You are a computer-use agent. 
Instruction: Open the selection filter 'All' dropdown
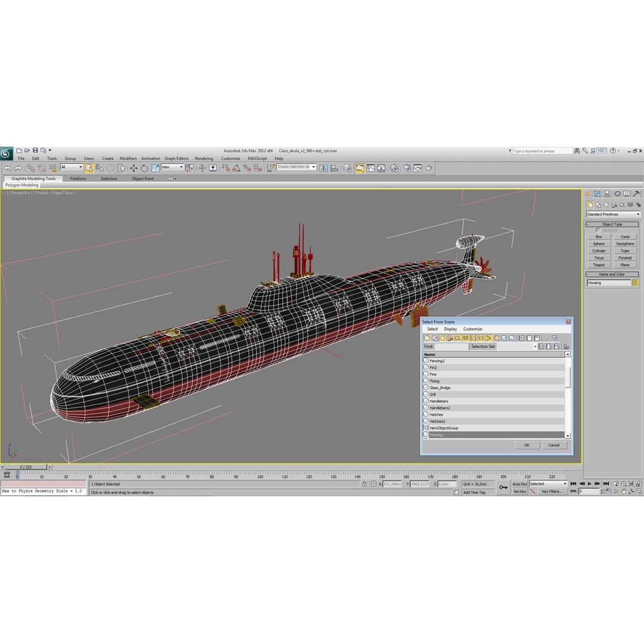72,167
